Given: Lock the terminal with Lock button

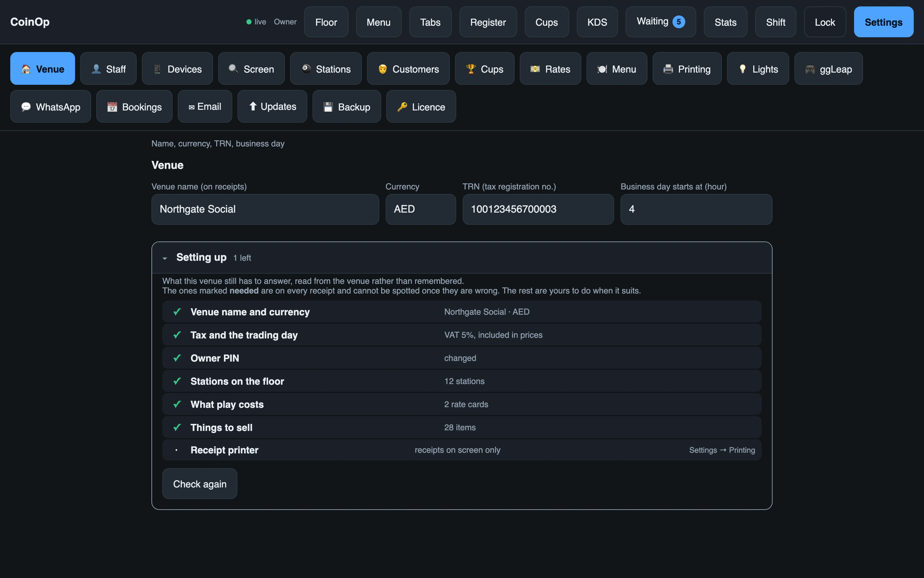Looking at the screenshot, I should [x=825, y=22].
